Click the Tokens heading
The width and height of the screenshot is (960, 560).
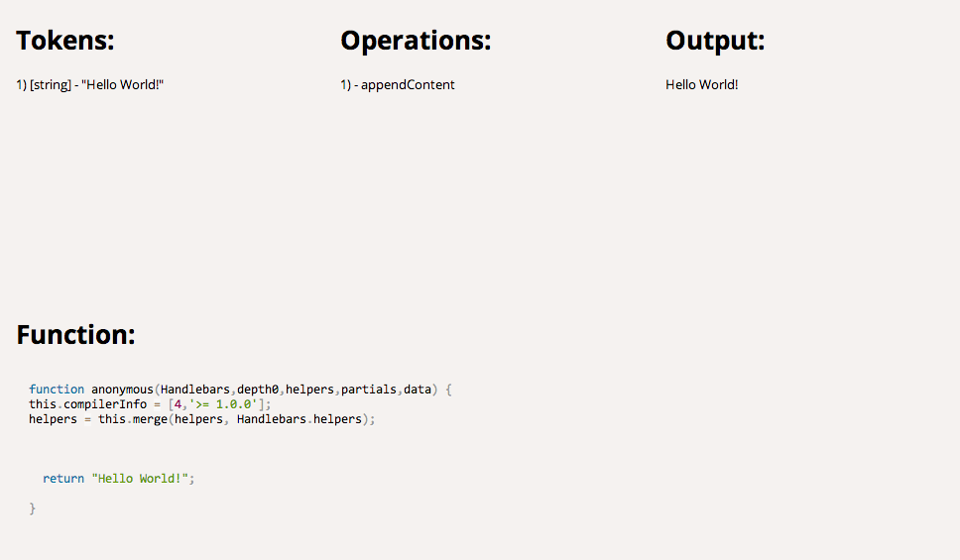65,41
